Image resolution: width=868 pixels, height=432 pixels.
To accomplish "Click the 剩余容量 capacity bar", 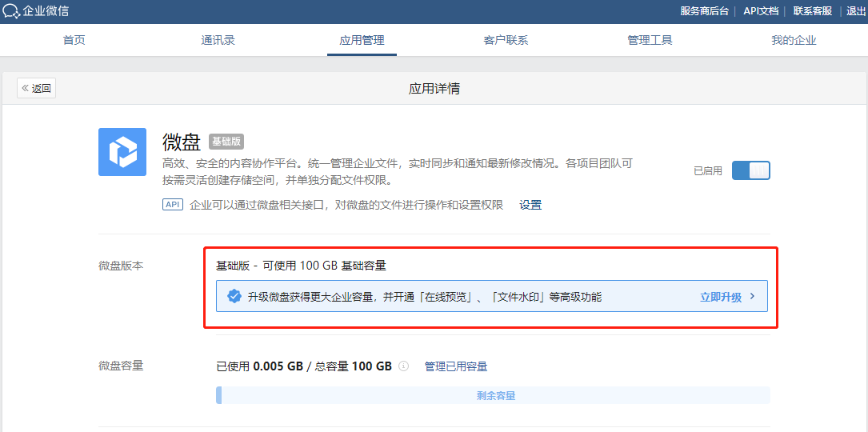I will tap(494, 395).
